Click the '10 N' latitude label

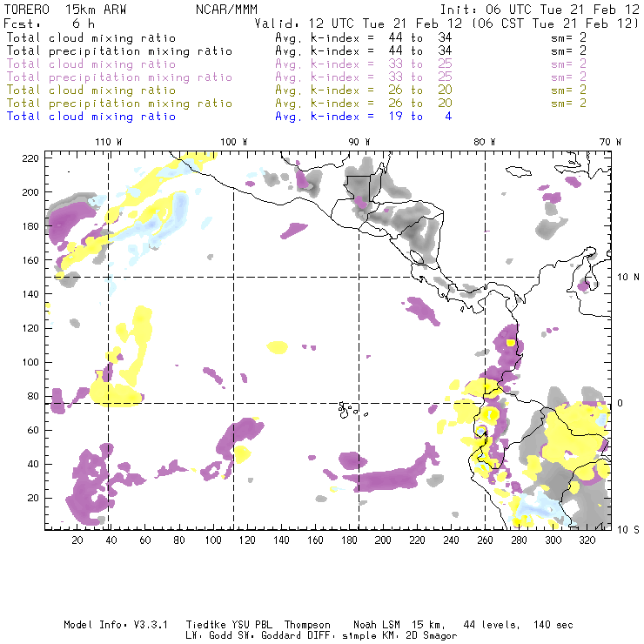tap(628, 278)
